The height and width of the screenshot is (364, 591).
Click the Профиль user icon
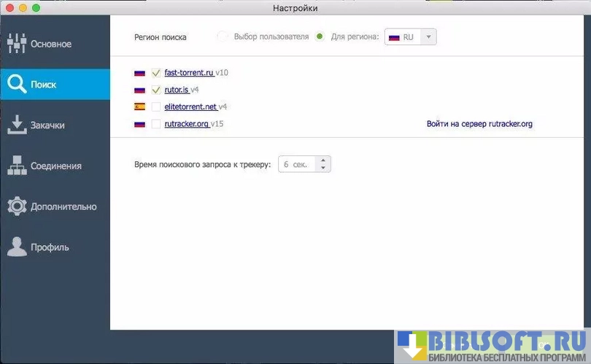(x=16, y=247)
